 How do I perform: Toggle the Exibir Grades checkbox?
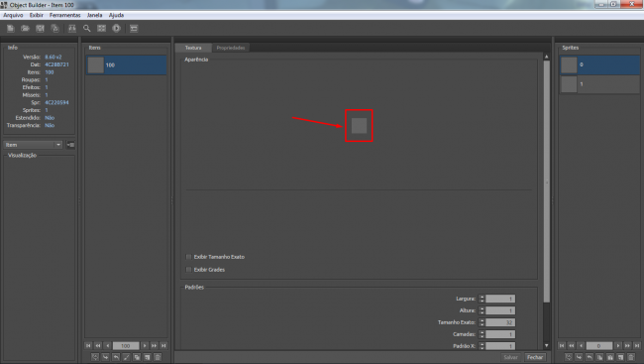(x=189, y=270)
